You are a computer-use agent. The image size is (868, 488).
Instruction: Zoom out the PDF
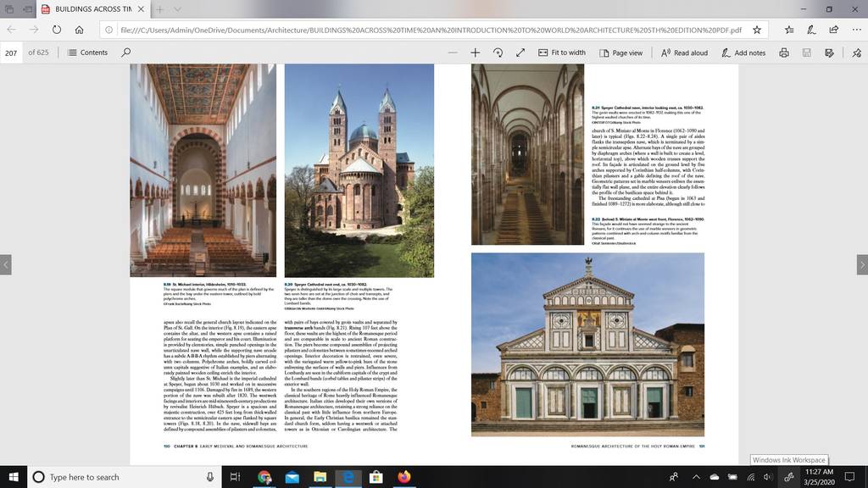tap(453, 53)
